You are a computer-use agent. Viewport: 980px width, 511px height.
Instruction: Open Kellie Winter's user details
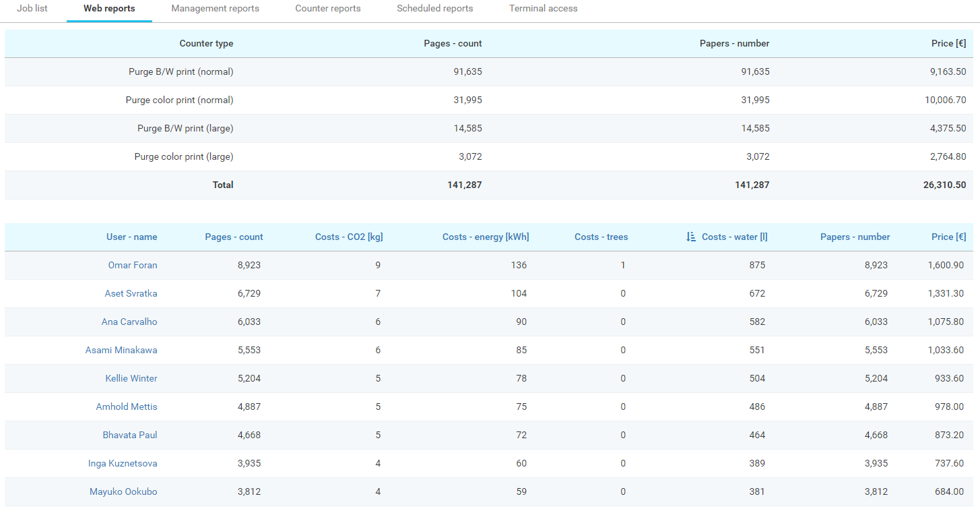click(131, 378)
